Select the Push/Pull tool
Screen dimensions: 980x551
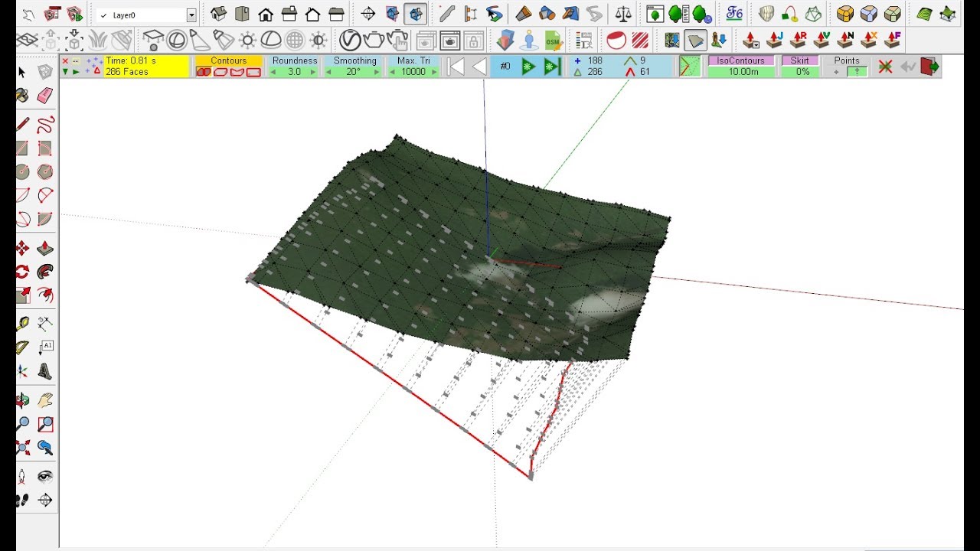pos(45,248)
